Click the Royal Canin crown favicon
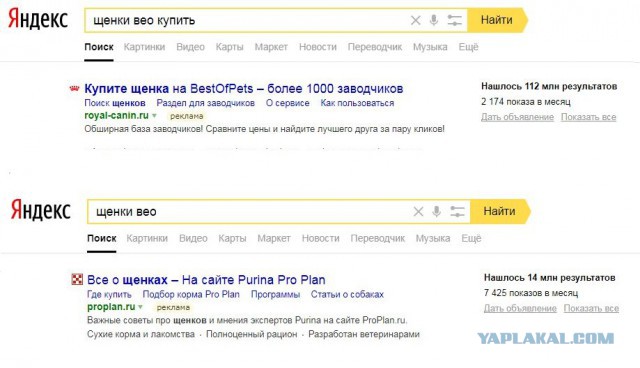Viewport: 640px width, 368px height. point(74,88)
